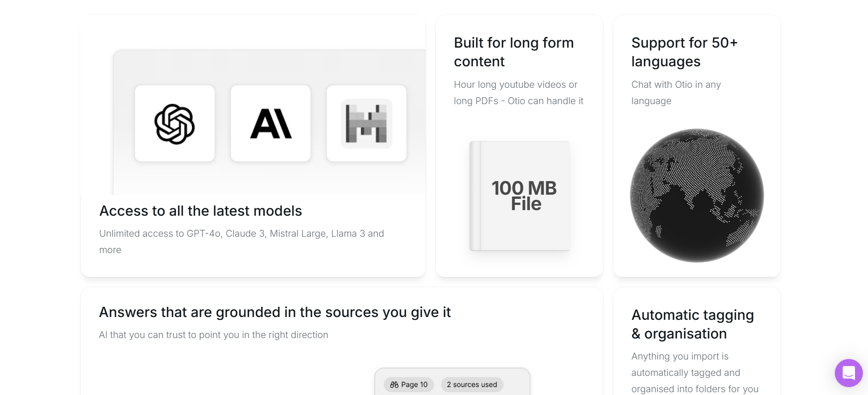Click 'Answers that are grounded in the sources' heading
This screenshot has width=868, height=395.
tap(275, 312)
